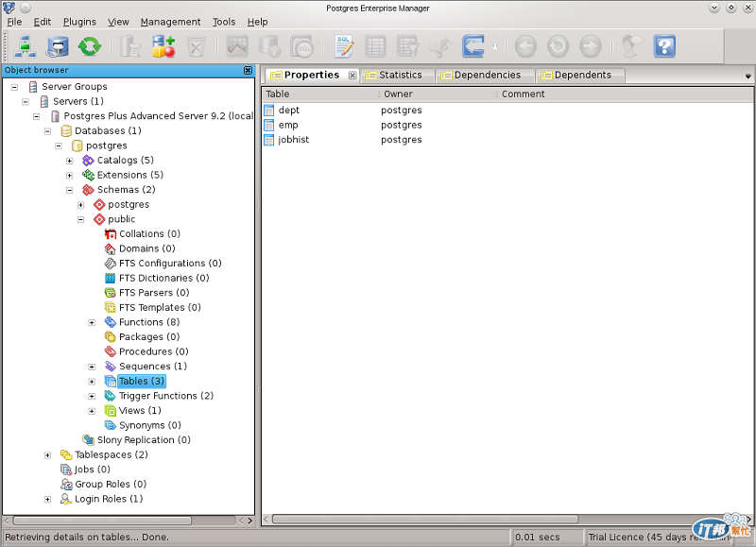The height and width of the screenshot is (547, 756).
Task: Collapse the public schema node
Action: pyautogui.click(x=80, y=220)
